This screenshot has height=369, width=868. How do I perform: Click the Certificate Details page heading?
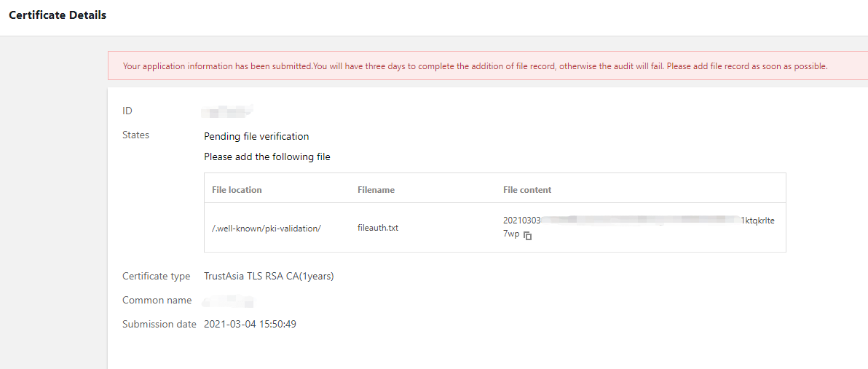(58, 15)
